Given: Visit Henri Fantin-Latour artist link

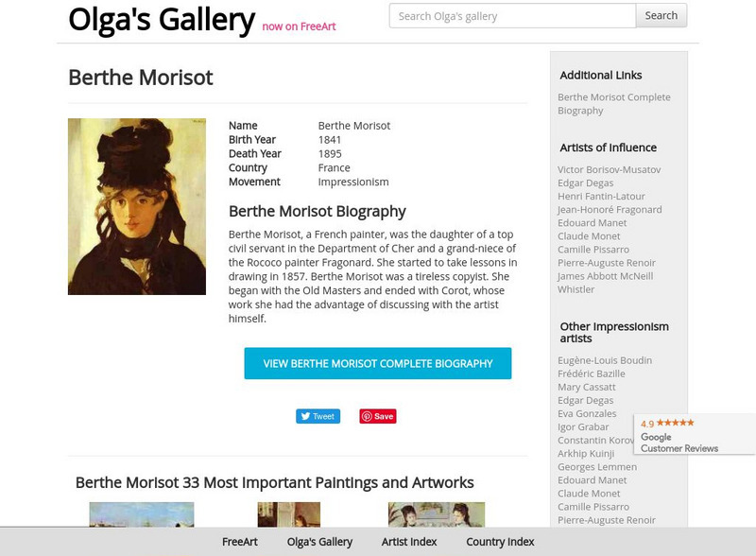Looking at the screenshot, I should (x=601, y=196).
